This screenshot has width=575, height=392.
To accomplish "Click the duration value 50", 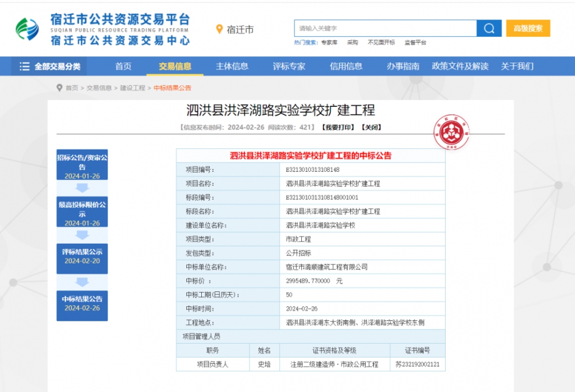I will 289,295.
